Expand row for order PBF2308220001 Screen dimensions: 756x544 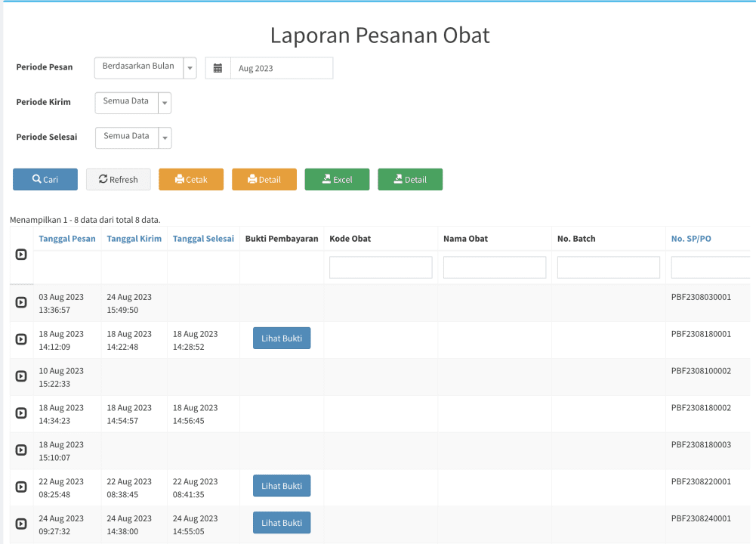click(x=21, y=487)
